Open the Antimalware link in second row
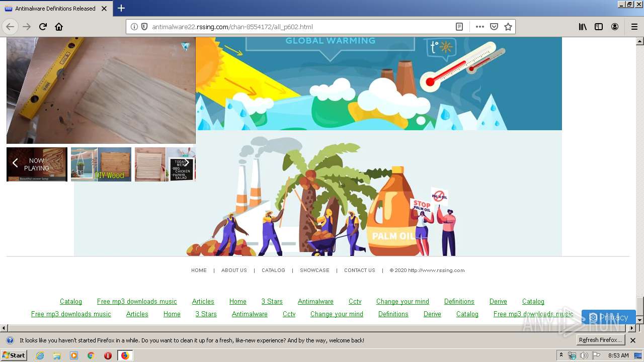 pos(250,314)
